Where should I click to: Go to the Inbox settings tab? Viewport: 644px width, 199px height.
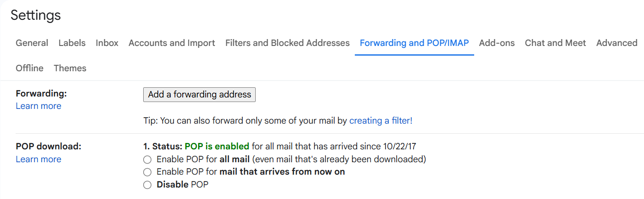(x=107, y=43)
